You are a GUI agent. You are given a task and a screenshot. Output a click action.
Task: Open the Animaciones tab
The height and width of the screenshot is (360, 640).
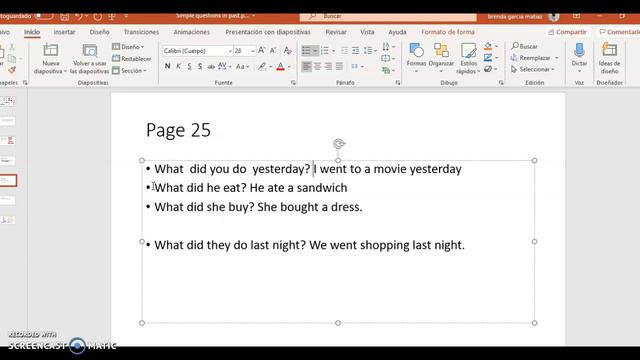191,32
